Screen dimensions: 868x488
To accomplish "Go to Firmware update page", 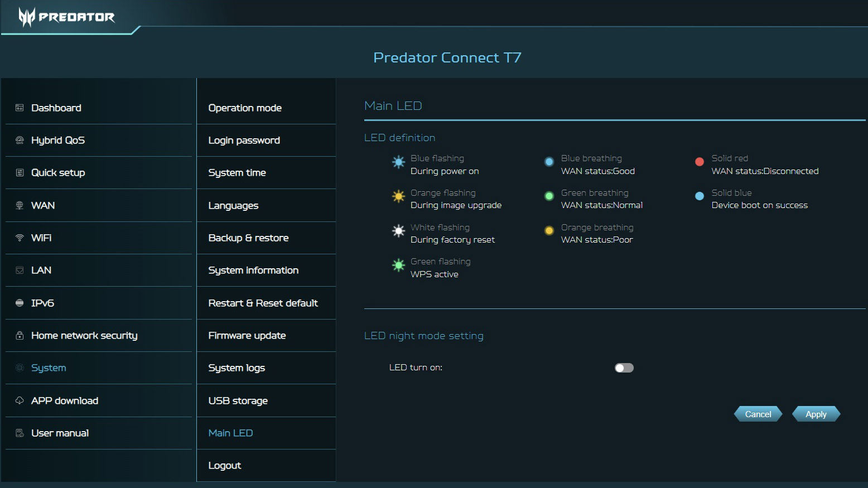I will [x=247, y=335].
